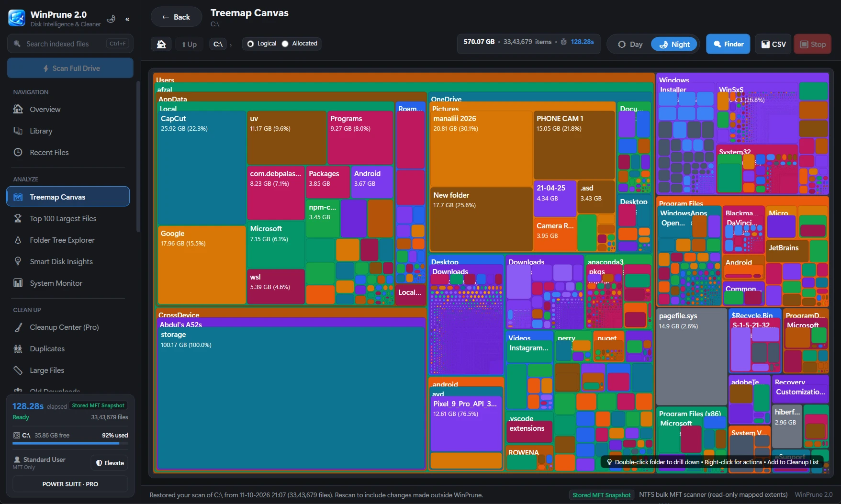Screen dimensions: 841x504
Task: Select the Allocated size radio option
Action: [x=300, y=44]
